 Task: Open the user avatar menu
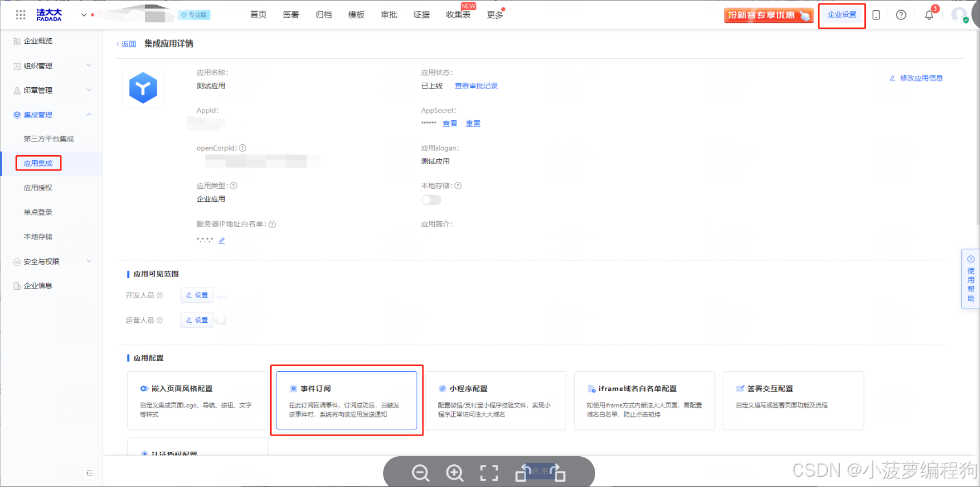coord(959,15)
